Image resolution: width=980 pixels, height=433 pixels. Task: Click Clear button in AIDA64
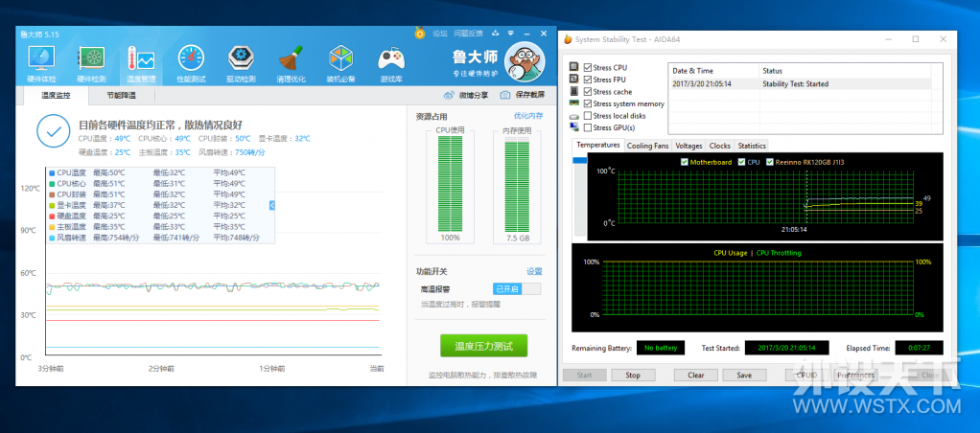coord(695,376)
